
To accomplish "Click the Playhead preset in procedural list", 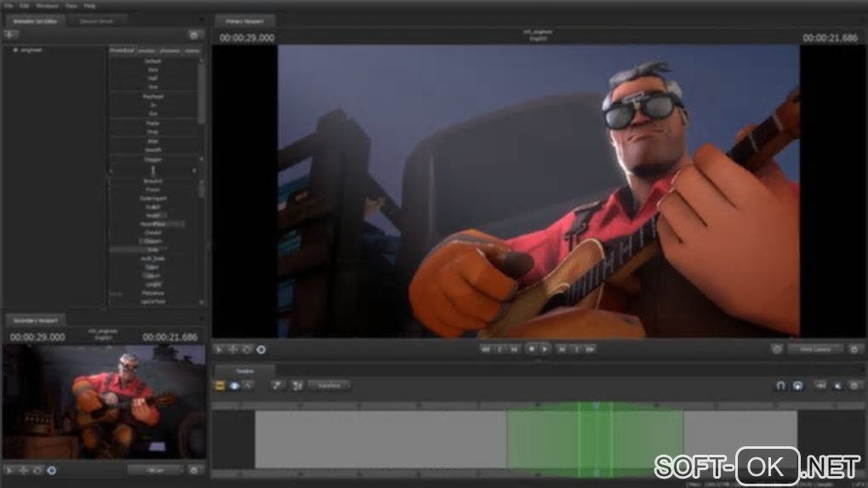I will click(153, 96).
